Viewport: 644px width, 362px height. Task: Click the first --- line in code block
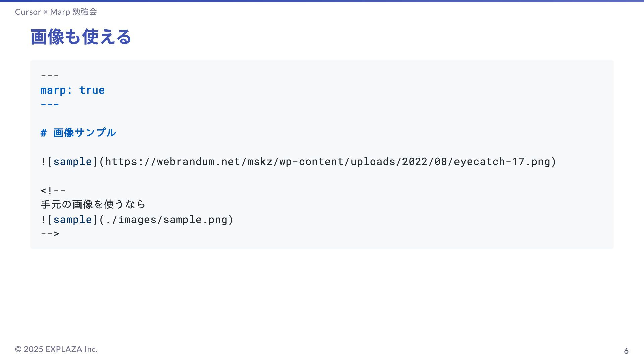click(50, 76)
